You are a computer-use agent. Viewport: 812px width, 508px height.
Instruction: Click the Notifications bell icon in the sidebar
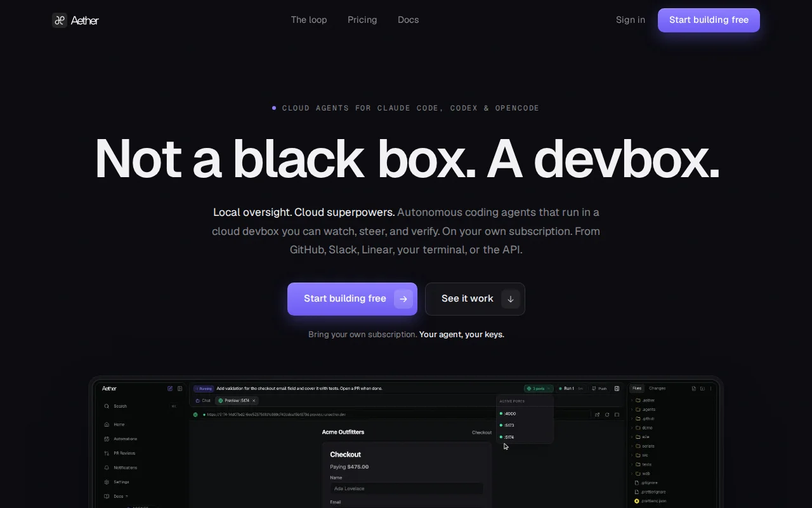107,467
